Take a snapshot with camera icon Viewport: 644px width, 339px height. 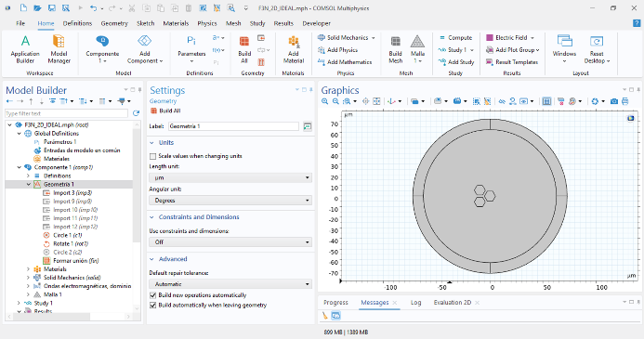pyautogui.click(x=614, y=101)
